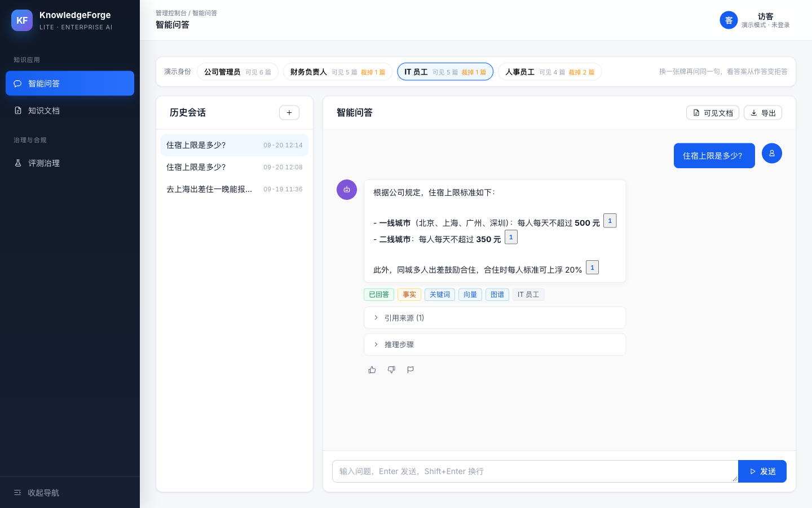Screen dimensions: 812x508
Task: Flag the answer with flag icon
Action: pyautogui.click(x=411, y=370)
